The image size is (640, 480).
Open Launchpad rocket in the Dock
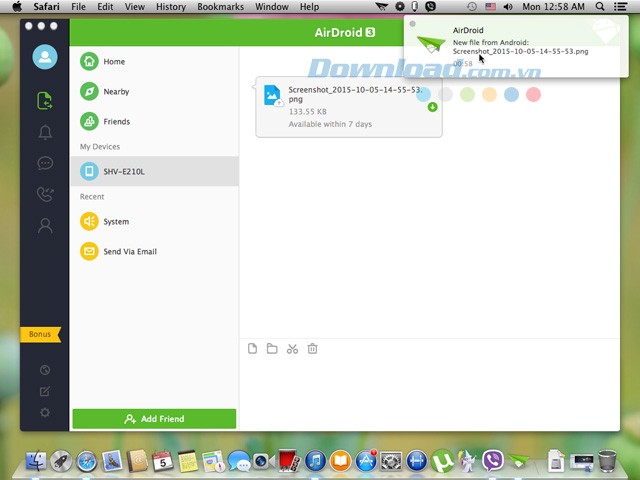click(61, 461)
